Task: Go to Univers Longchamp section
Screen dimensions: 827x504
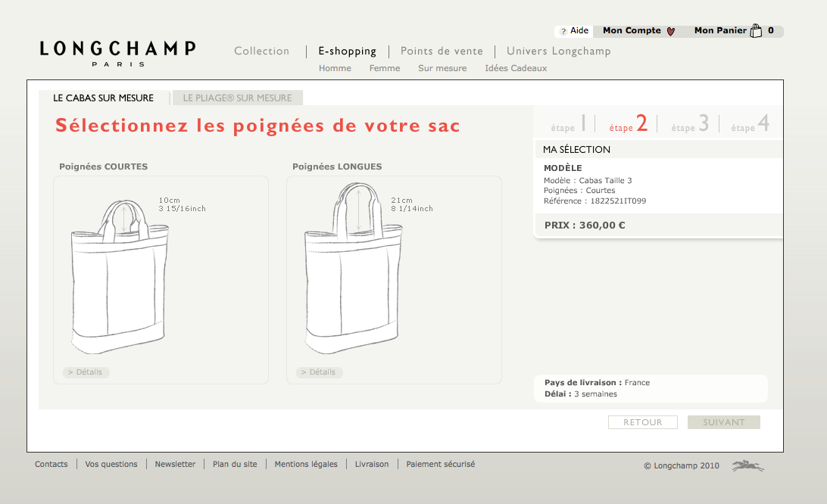Action: [x=558, y=51]
